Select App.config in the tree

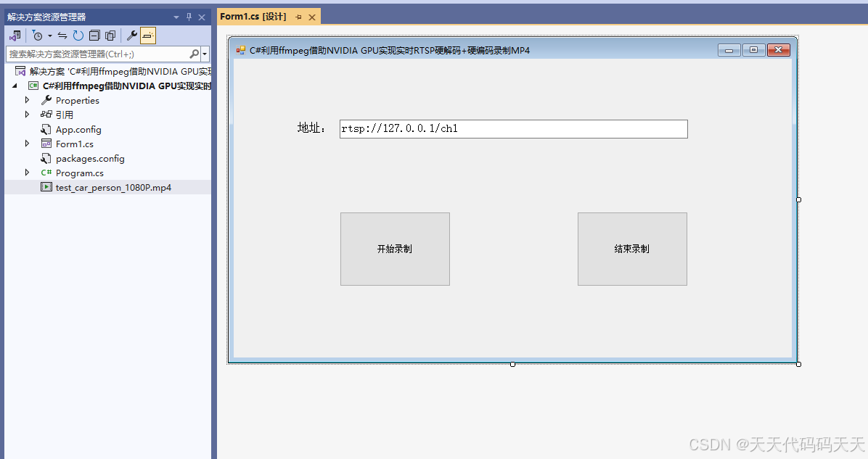(x=78, y=129)
